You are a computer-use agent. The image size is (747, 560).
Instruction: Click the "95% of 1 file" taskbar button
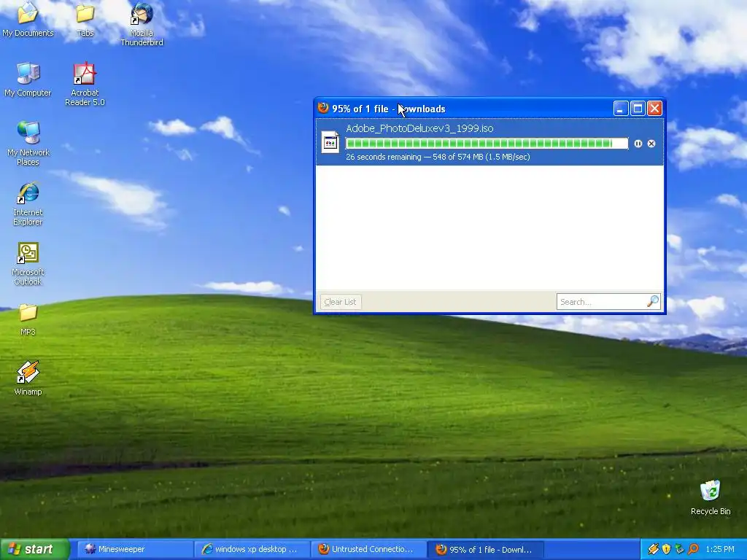[x=486, y=550]
